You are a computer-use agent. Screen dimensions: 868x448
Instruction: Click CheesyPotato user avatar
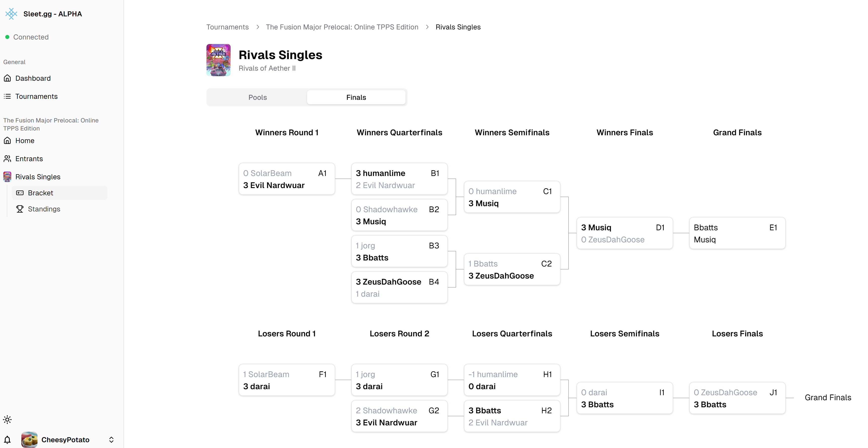29,440
